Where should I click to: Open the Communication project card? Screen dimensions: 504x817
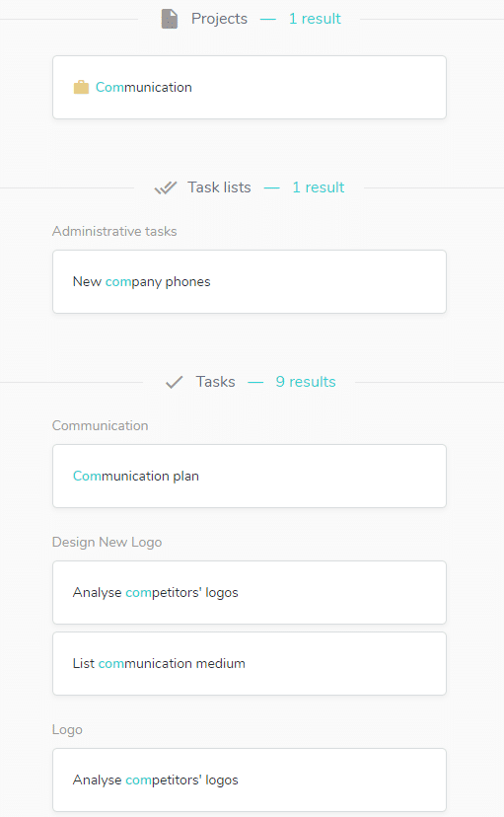tap(250, 88)
